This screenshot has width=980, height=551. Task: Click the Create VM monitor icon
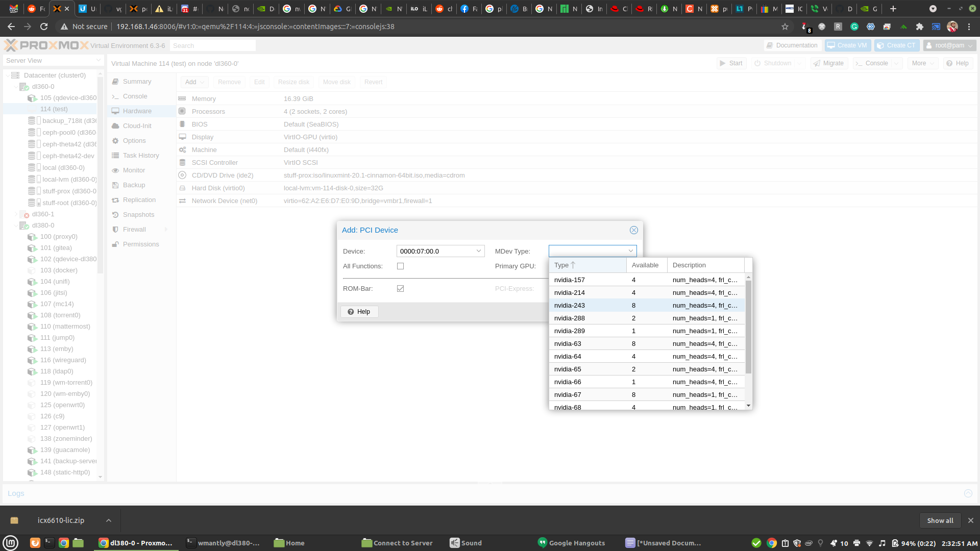[831, 45]
